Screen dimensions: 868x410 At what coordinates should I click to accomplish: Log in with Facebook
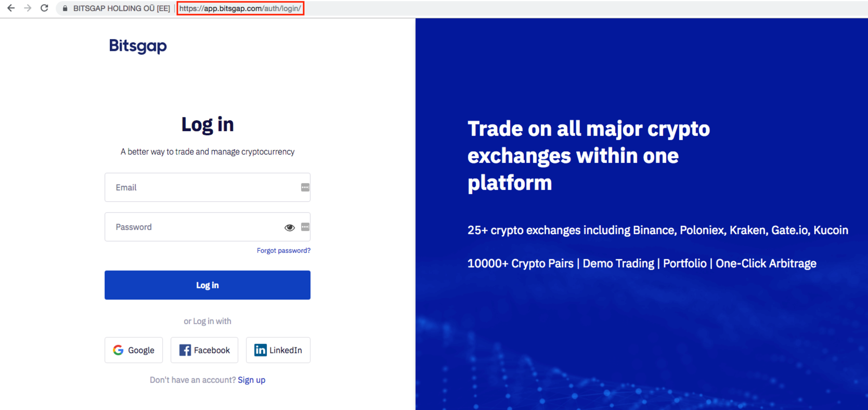pos(204,350)
